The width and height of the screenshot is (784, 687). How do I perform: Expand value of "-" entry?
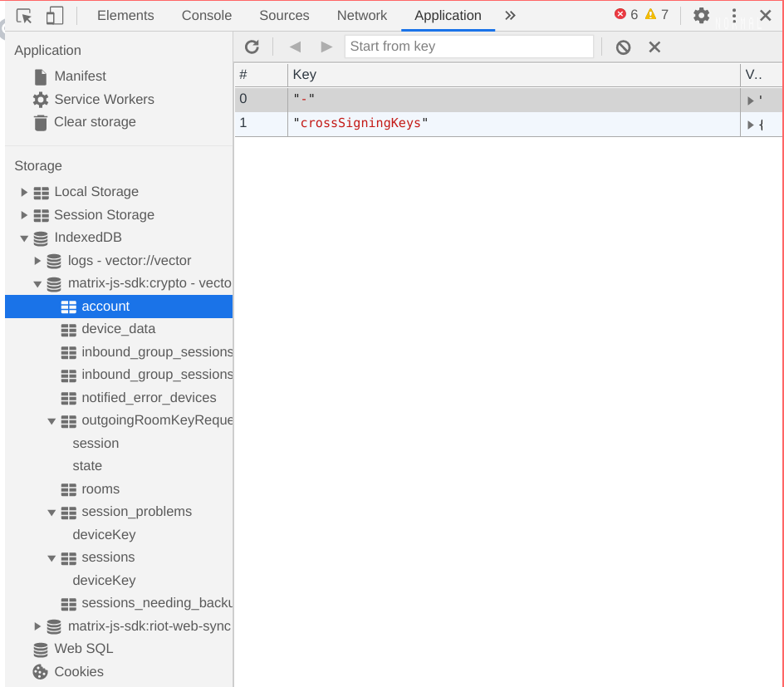pyautogui.click(x=750, y=101)
